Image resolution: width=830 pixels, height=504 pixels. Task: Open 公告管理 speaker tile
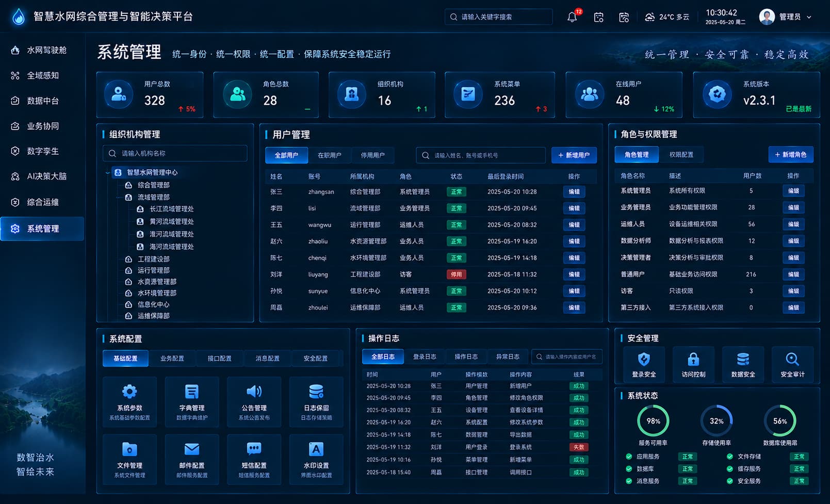pos(254,402)
